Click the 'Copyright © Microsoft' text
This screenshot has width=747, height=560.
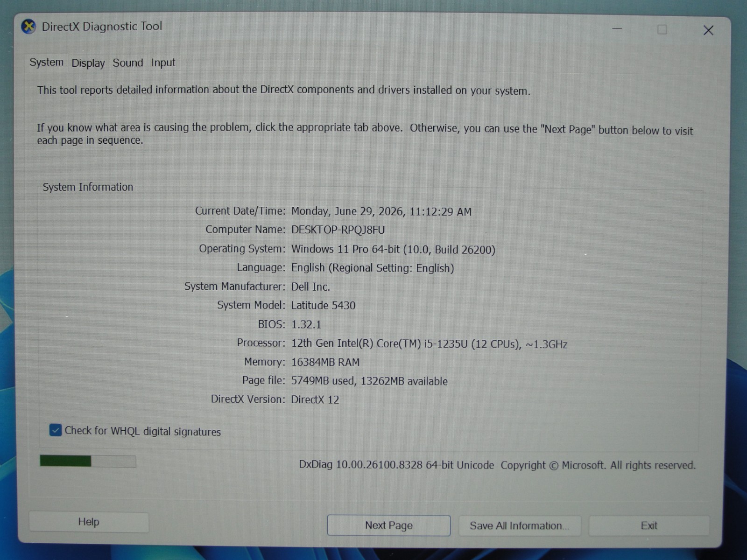click(553, 465)
